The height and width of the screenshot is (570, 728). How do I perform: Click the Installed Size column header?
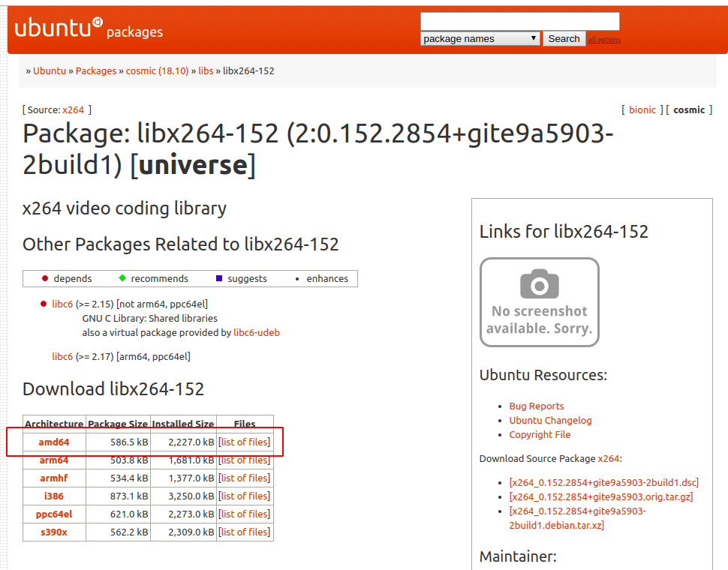click(183, 424)
